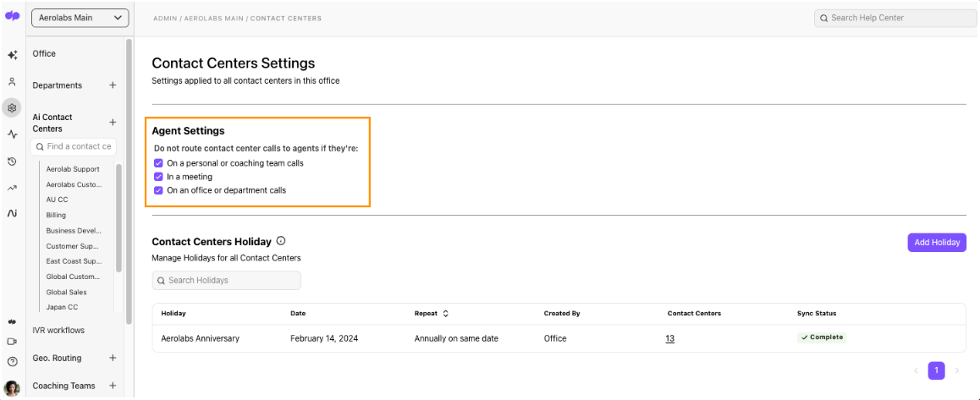This screenshot has width=980, height=400.
Task: Open Departments in the sidebar
Action: [x=57, y=85]
